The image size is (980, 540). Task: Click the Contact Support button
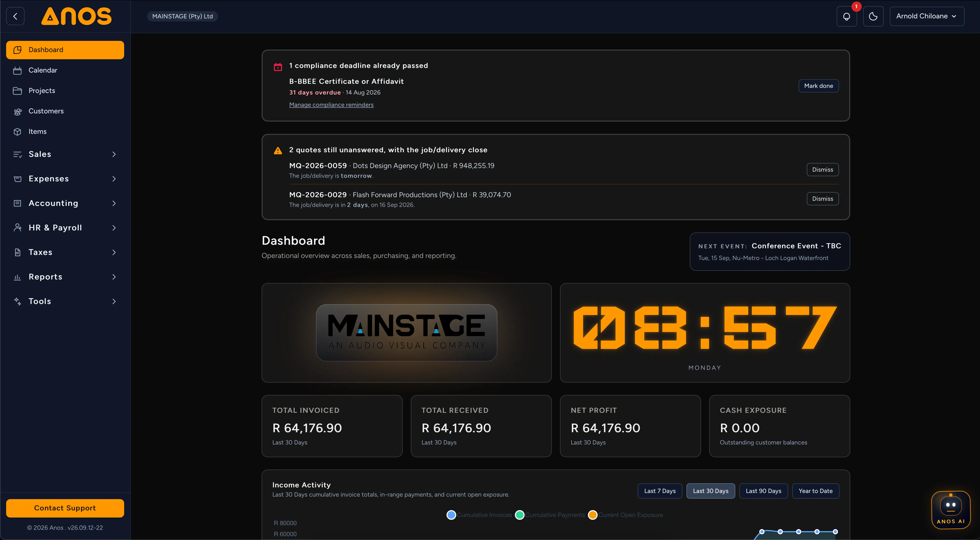click(x=65, y=508)
